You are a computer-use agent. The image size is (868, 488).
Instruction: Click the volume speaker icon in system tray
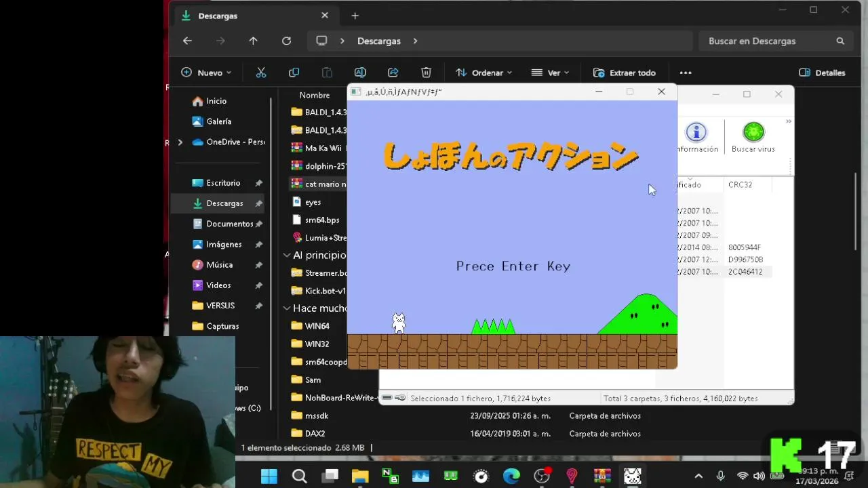(x=759, y=476)
